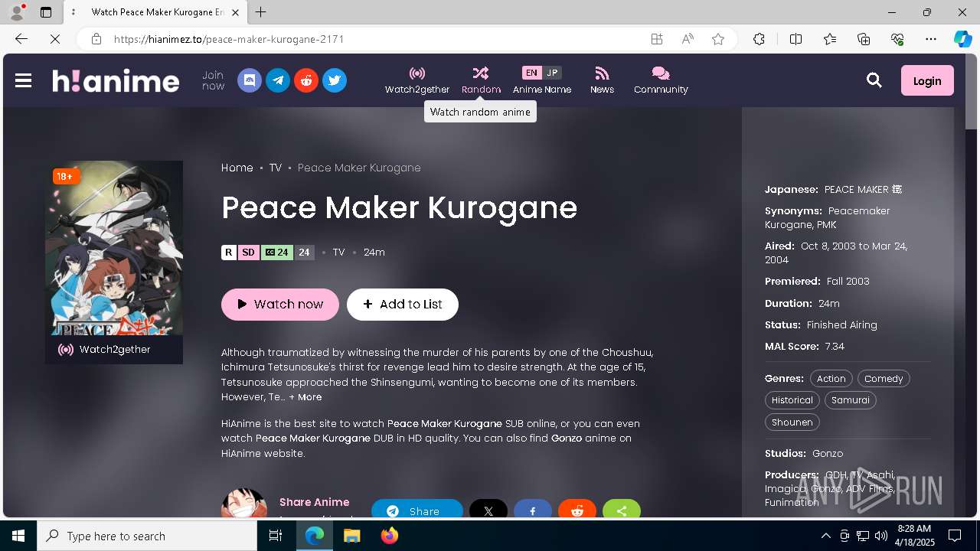Open HiAnime home via site logo

116,80
